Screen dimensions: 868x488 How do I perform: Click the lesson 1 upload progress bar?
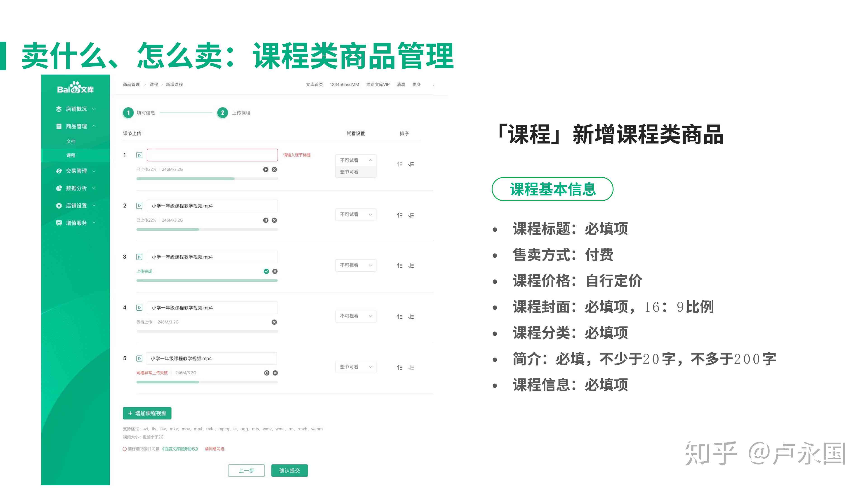207,179
